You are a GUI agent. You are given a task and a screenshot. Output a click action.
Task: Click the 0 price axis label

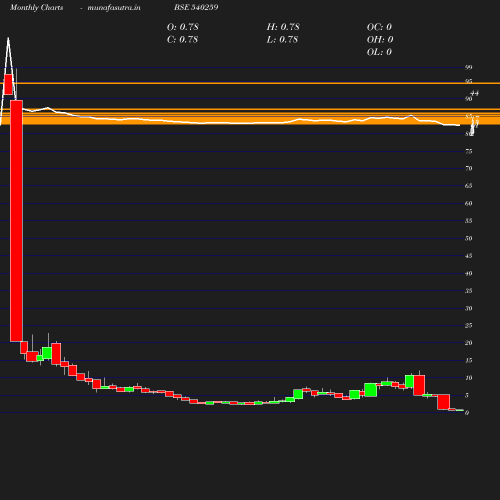467,413
